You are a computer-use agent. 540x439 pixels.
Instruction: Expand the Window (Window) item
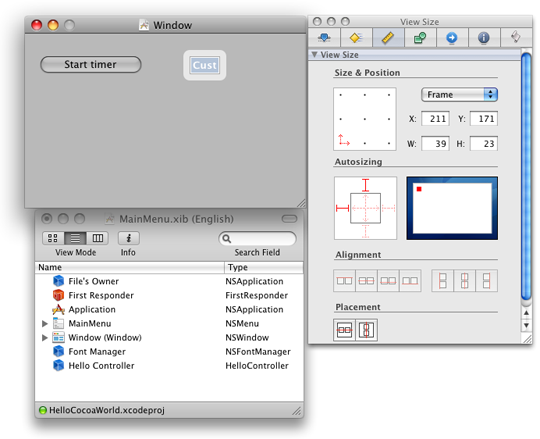pos(45,337)
